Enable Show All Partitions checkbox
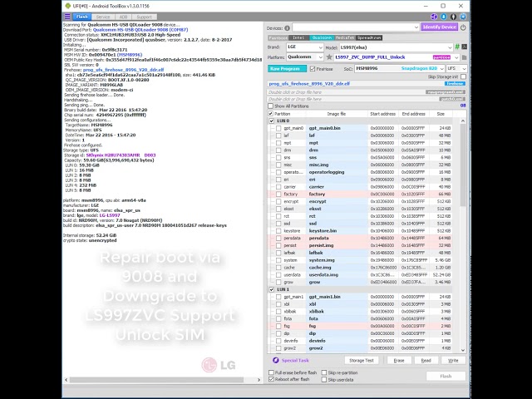Viewport: 532px width, 399px height. point(270,106)
